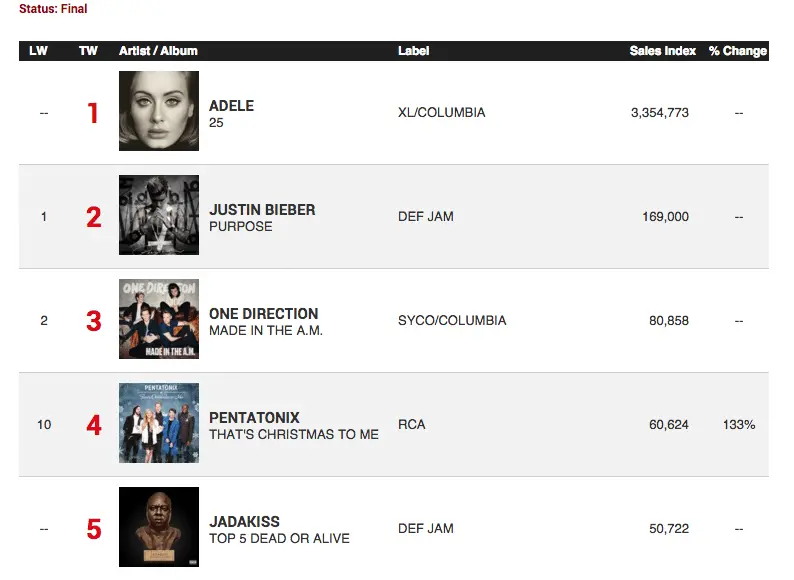
Task: Sort by Artist / Album header
Action: [x=158, y=51]
